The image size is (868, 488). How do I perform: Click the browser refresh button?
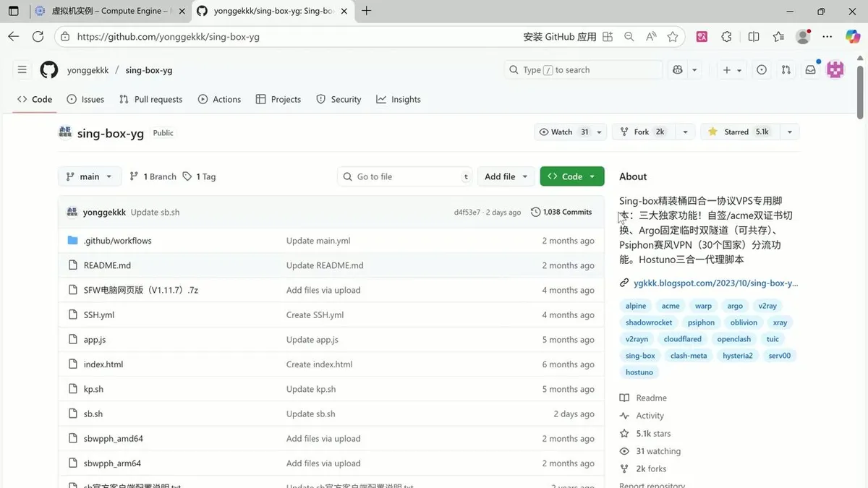(x=38, y=37)
